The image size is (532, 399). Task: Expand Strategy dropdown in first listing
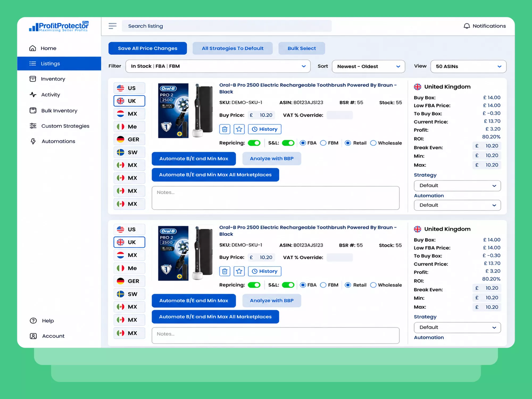[457, 185]
